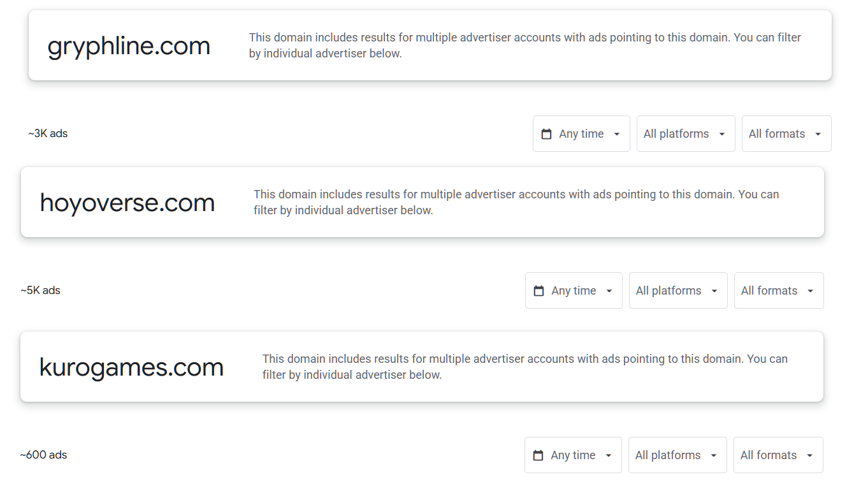Expand All platforms filter for kurogames.com ads

pyautogui.click(x=677, y=455)
